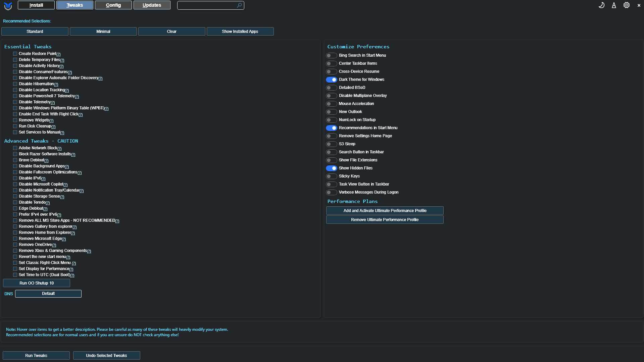Open help for Set Services to Manual
Image resolution: width=644 pixels, height=362 pixels.
point(62,133)
